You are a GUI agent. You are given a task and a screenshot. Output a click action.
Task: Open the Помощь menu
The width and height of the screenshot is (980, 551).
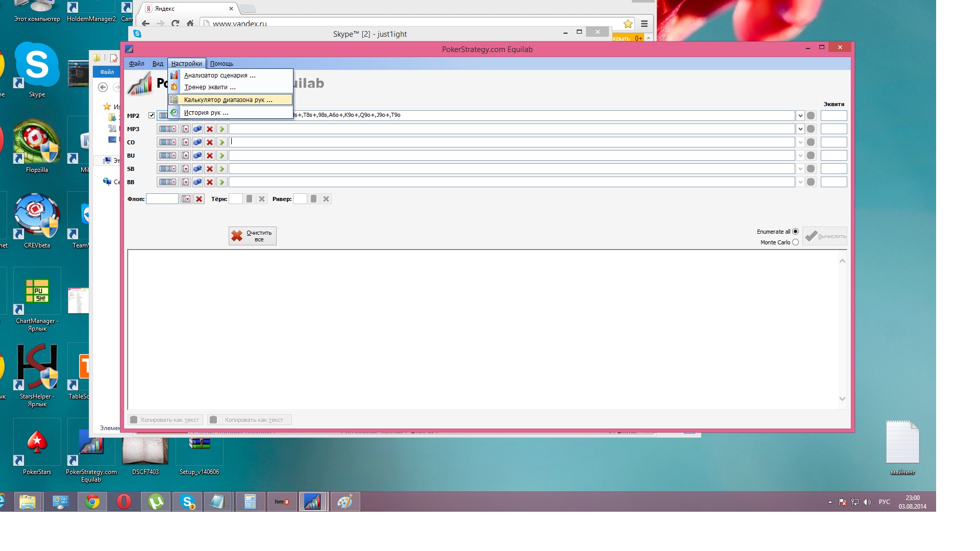tap(222, 64)
